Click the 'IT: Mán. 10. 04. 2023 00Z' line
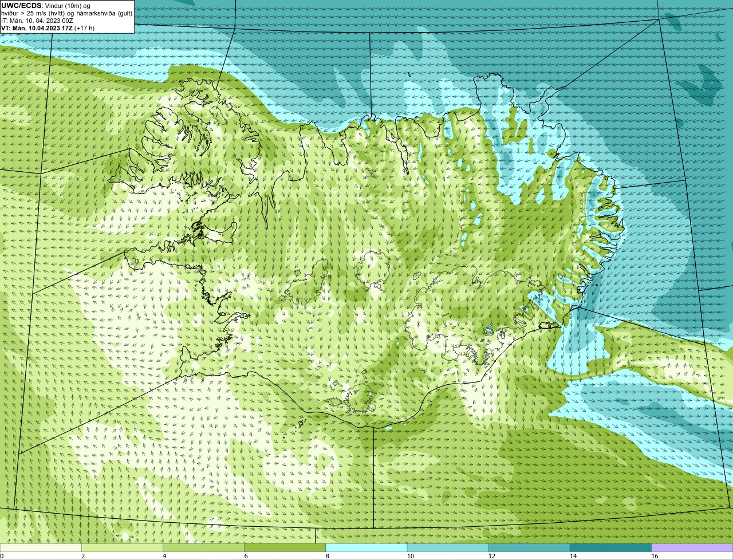The height and width of the screenshot is (560, 733). click(37, 21)
